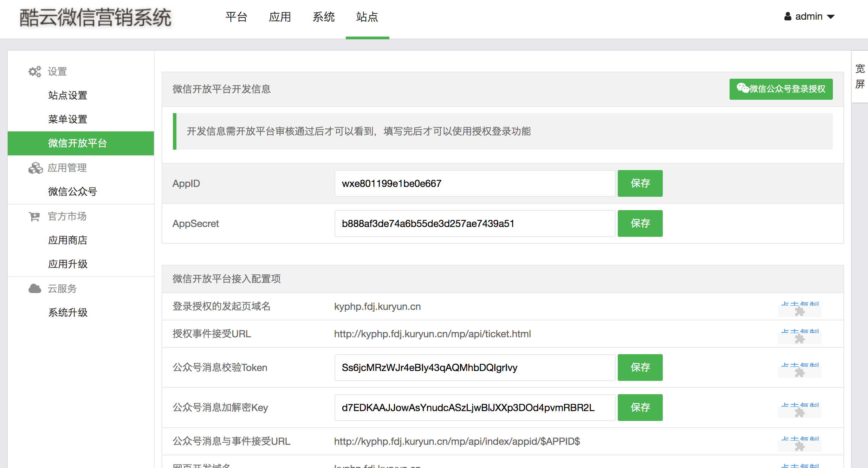Open the 系统 top navigation tab

tap(324, 17)
